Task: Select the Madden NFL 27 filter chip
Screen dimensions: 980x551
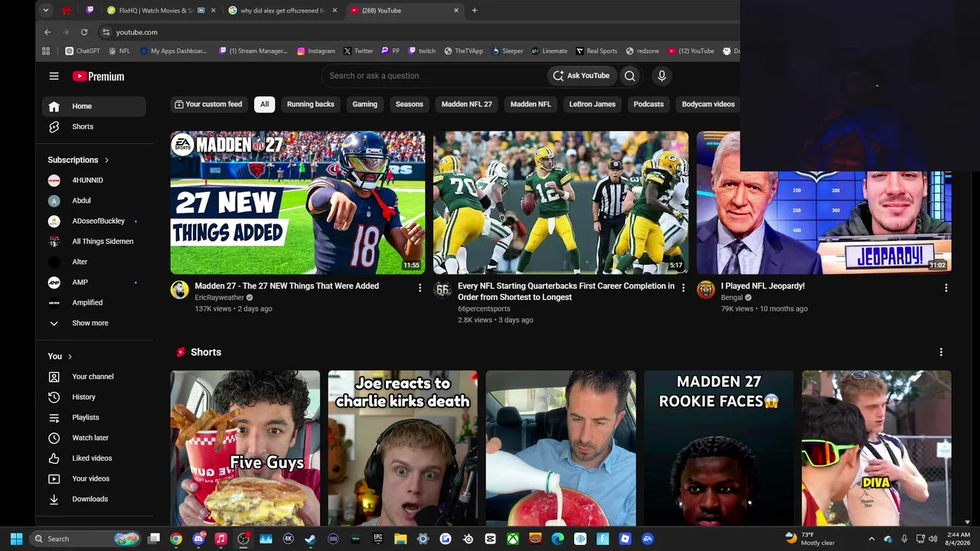Action: coord(466,104)
